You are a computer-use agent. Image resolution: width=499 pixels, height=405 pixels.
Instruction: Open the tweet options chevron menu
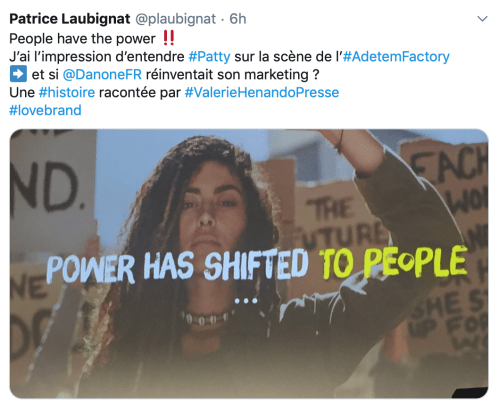click(x=482, y=19)
